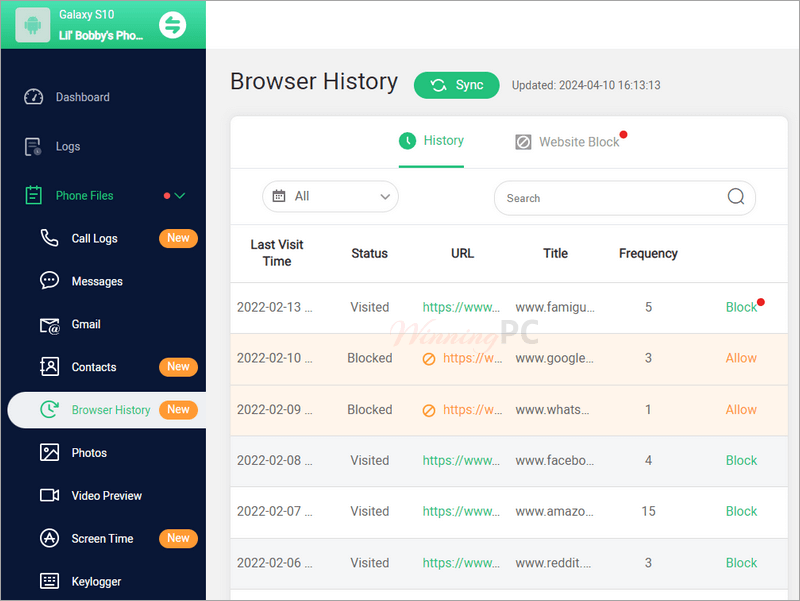Open URL link in 2022-02-07 row

click(x=461, y=511)
